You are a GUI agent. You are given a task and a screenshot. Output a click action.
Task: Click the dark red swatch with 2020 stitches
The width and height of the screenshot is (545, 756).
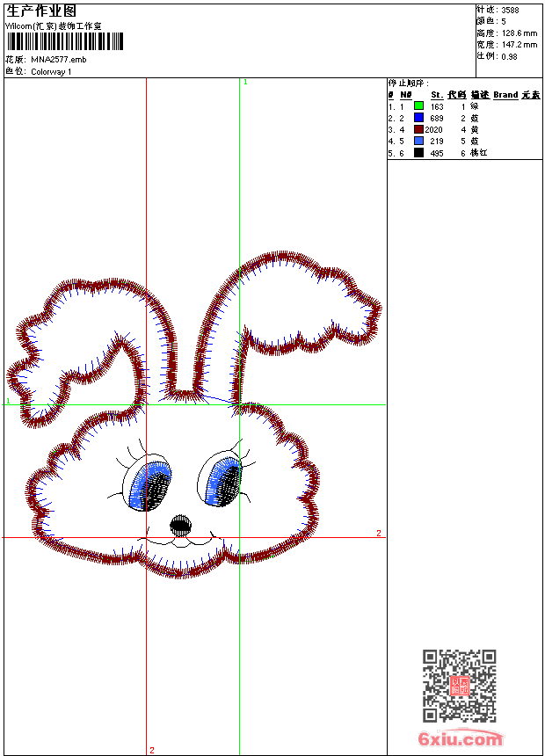click(x=418, y=129)
